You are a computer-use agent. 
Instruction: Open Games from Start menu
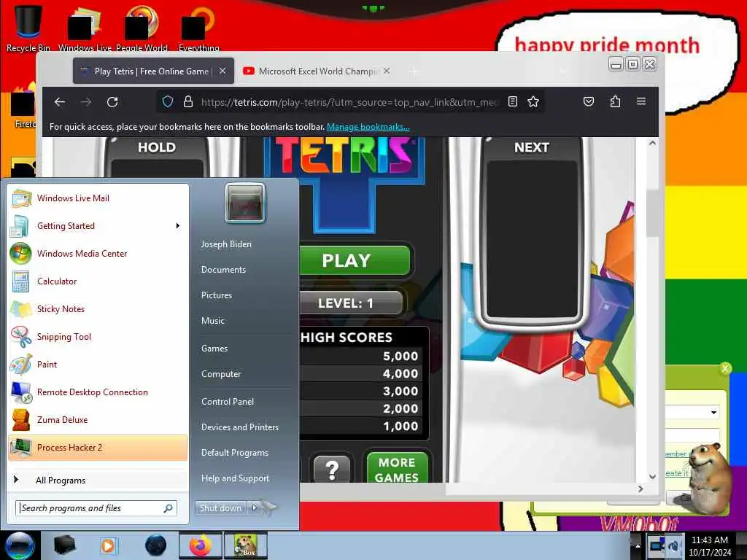[214, 348]
